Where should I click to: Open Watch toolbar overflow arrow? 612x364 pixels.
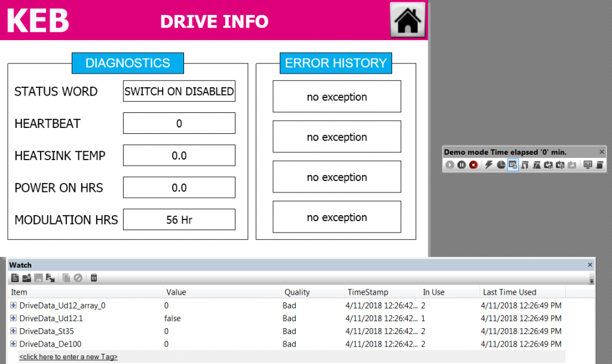(x=591, y=281)
